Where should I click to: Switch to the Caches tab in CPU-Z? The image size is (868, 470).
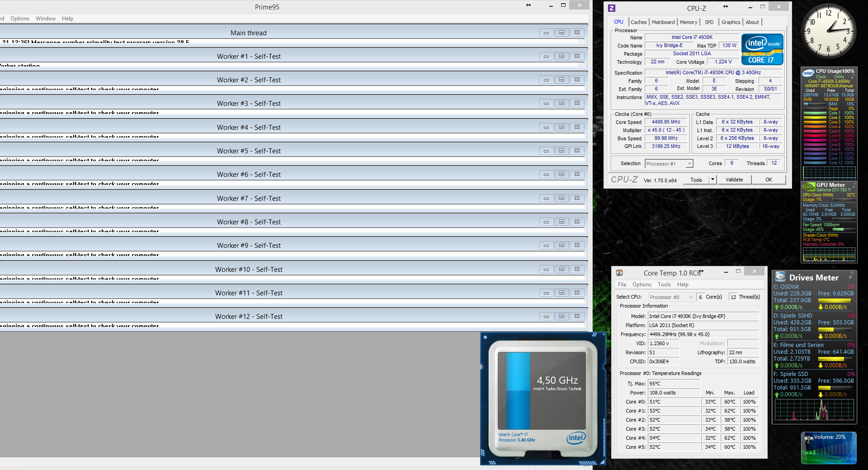tap(638, 22)
